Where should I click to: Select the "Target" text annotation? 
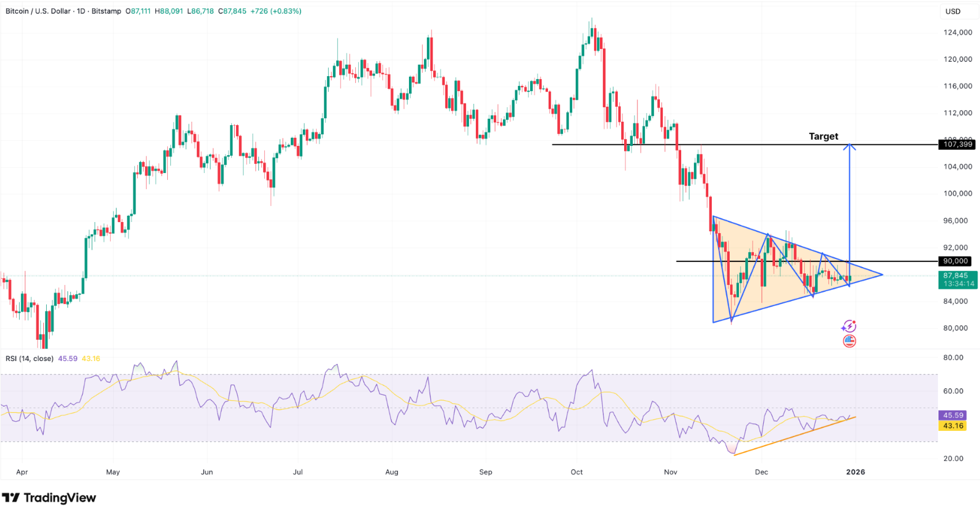click(x=823, y=136)
